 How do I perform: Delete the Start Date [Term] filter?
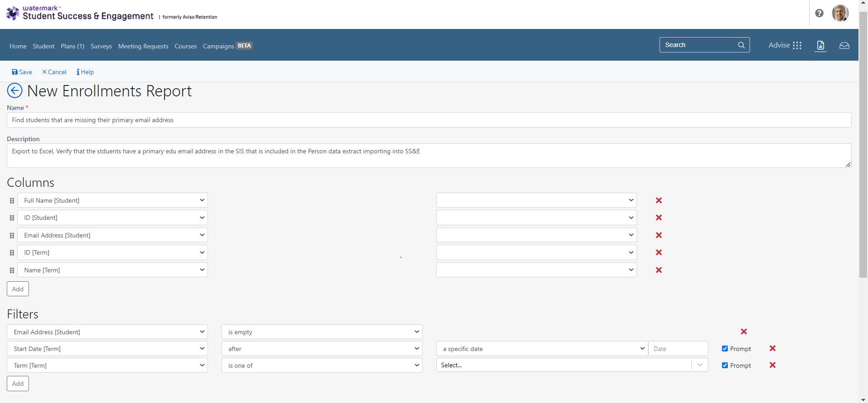(773, 348)
